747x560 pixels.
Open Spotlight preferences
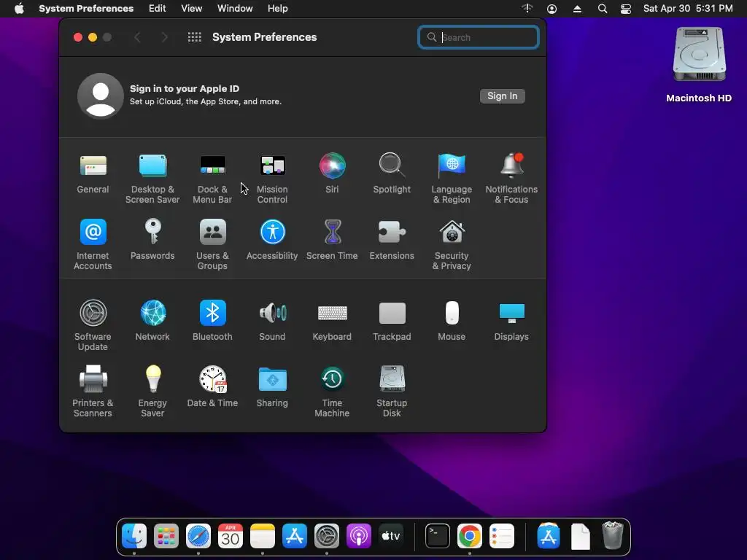(392, 174)
